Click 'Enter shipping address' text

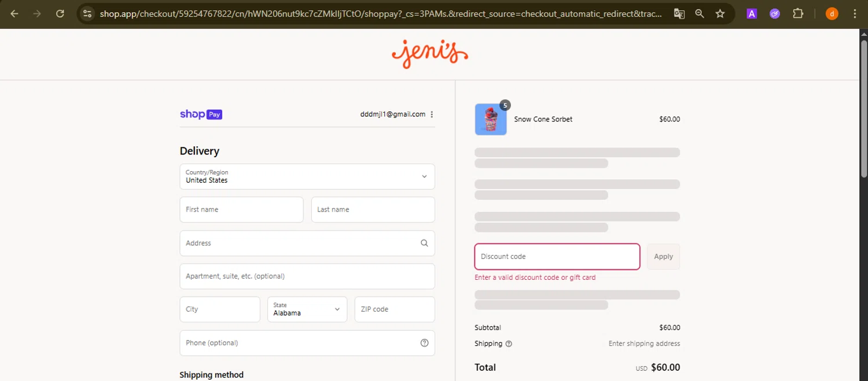click(x=644, y=344)
